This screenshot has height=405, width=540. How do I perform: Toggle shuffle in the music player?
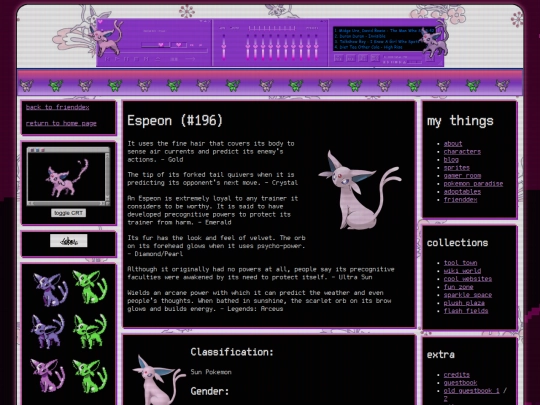pyautogui.click(x=175, y=59)
